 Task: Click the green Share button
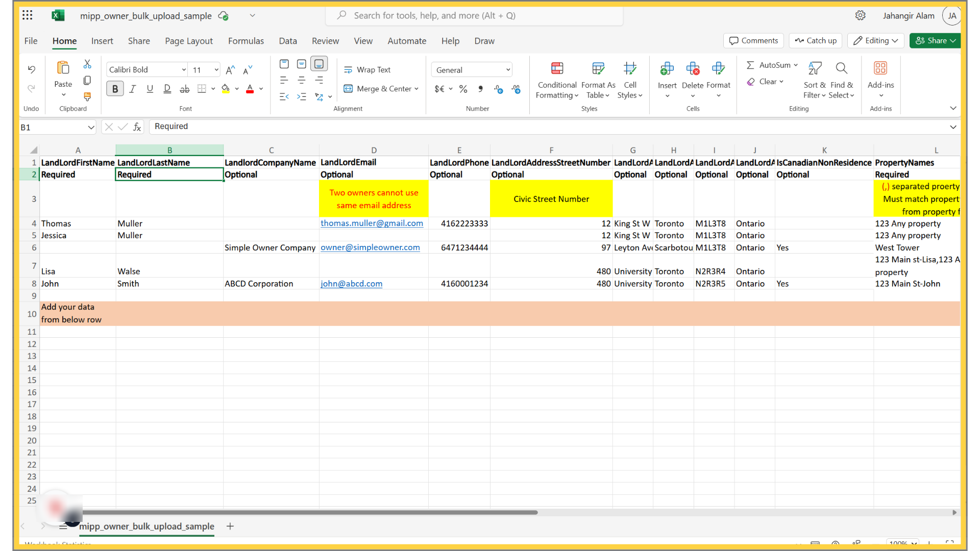(935, 41)
